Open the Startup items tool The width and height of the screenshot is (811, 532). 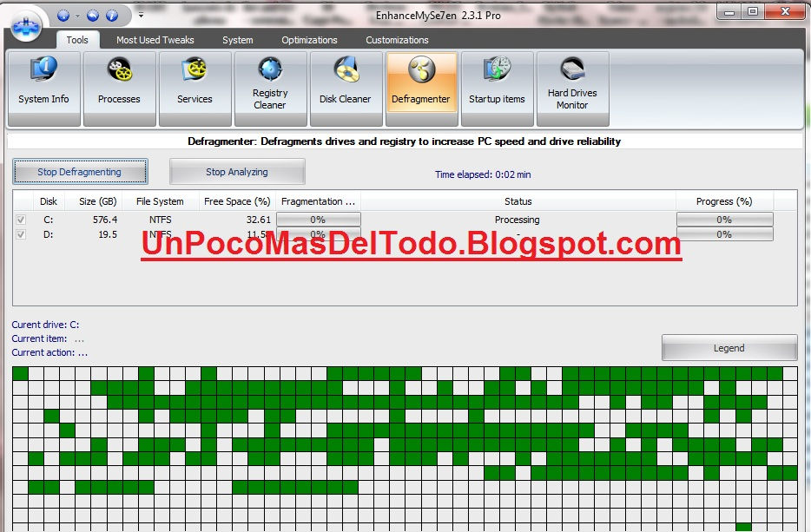[497, 89]
